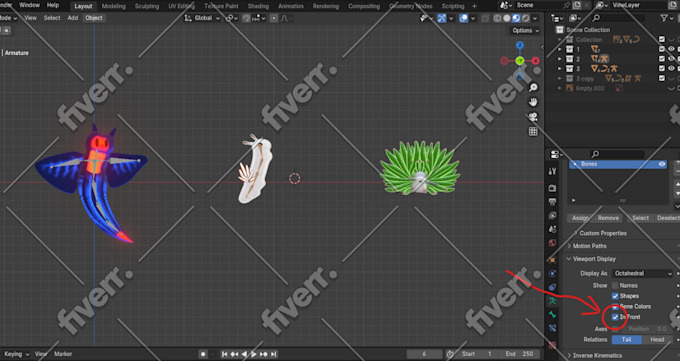This screenshot has width=680, height=361.
Task: Uncheck the Bone Colors checkbox
Action: 615,306
